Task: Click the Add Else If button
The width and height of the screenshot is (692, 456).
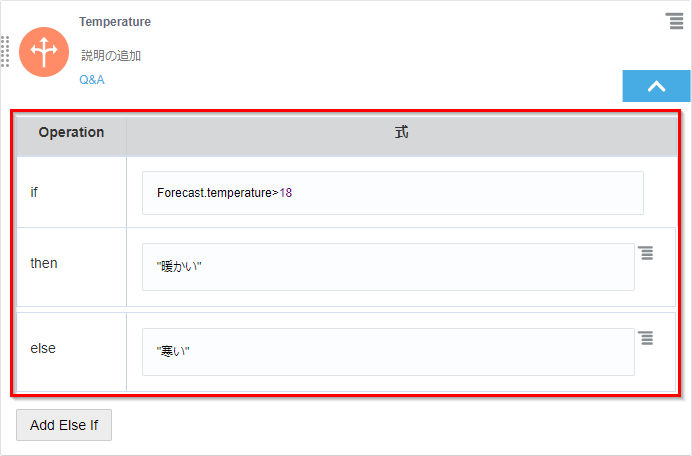Action: pos(64,425)
